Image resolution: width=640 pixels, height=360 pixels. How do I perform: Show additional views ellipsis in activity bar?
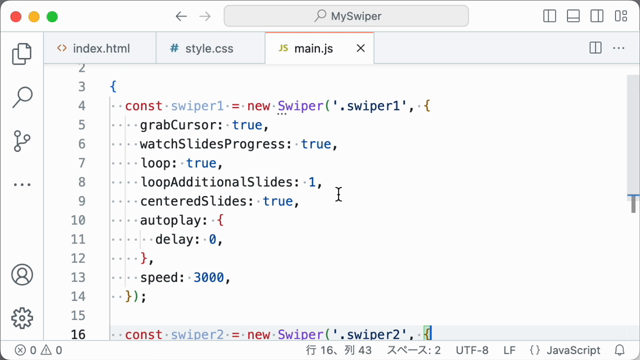point(22,184)
